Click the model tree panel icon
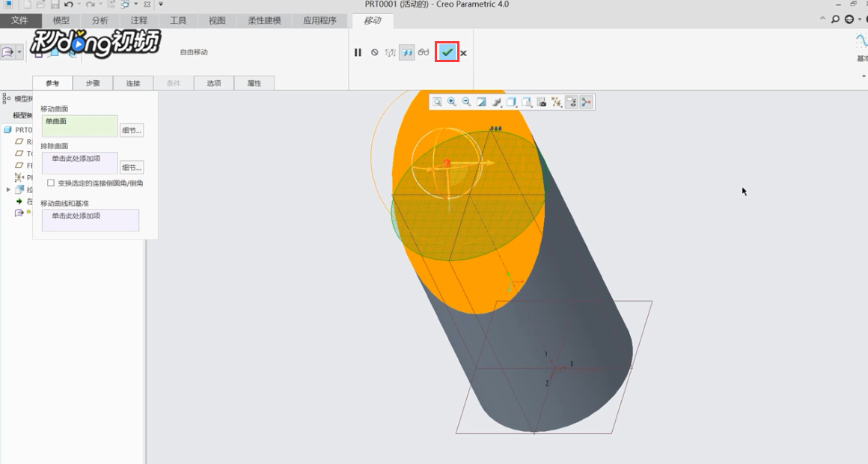Image resolution: width=868 pixels, height=464 pixels. click(x=6, y=99)
